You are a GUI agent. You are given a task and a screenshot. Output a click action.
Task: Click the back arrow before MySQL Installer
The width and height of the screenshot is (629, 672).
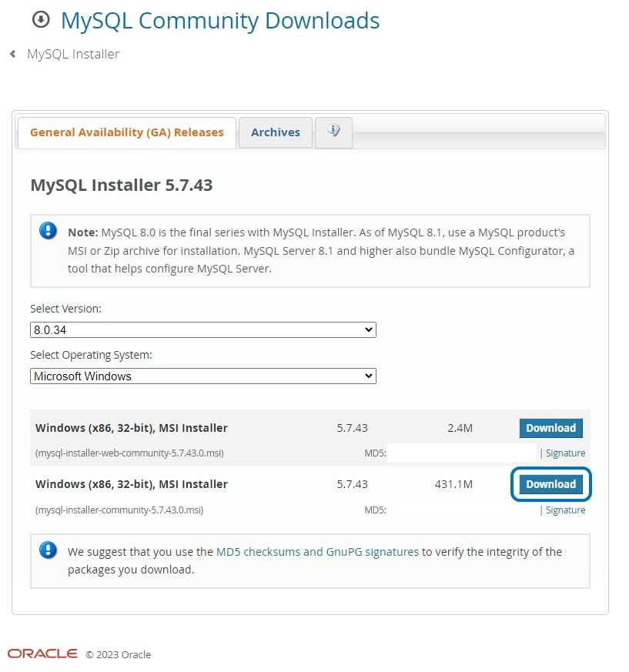coord(13,54)
